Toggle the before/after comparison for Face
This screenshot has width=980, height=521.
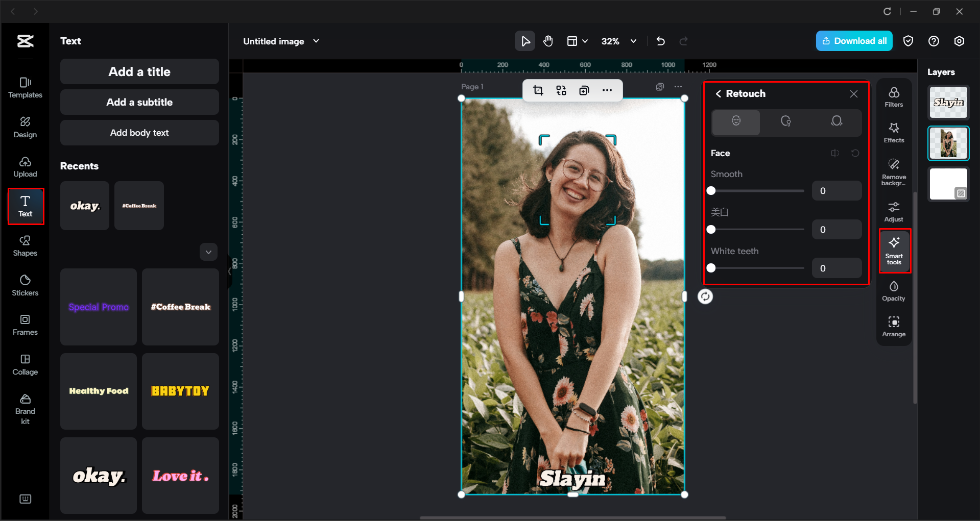(835, 153)
